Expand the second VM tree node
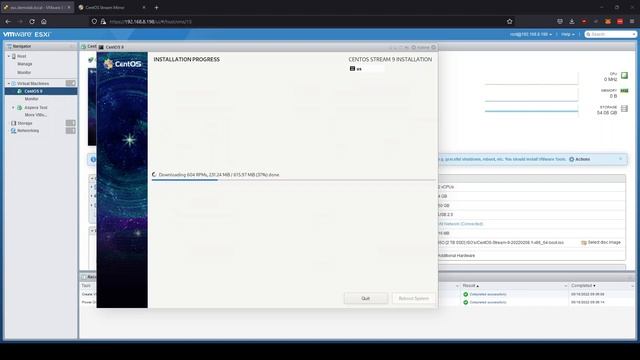The height and width of the screenshot is (360, 640). click(13, 107)
